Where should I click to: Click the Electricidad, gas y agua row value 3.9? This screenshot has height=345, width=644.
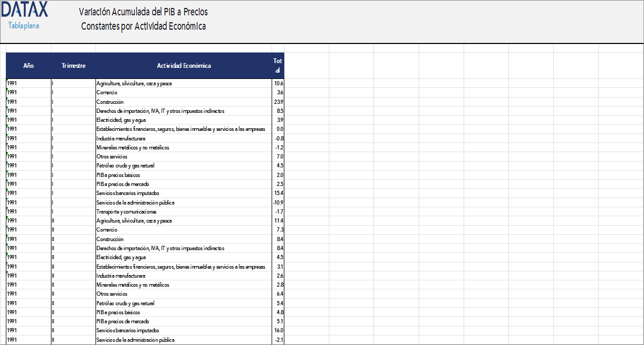278,120
